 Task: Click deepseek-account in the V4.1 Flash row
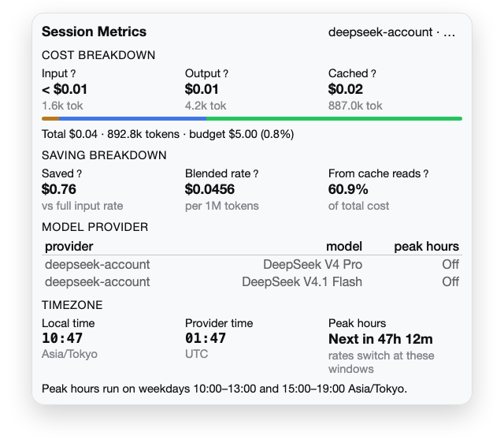(97, 282)
